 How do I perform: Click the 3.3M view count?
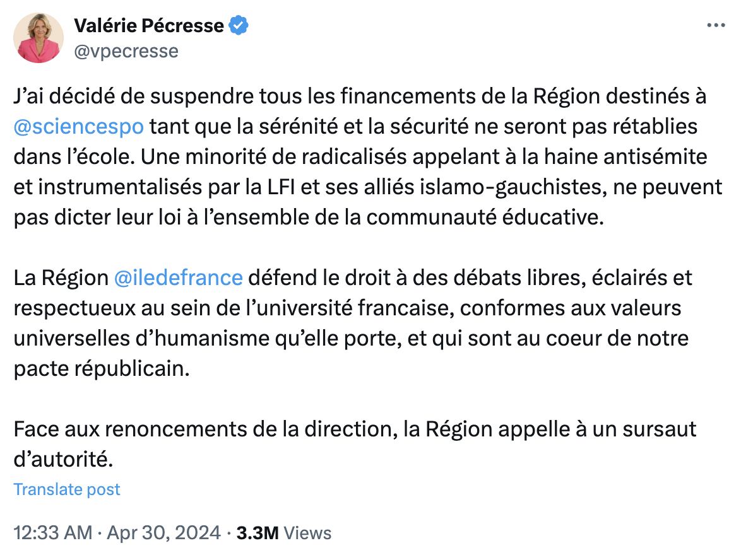coord(257,533)
